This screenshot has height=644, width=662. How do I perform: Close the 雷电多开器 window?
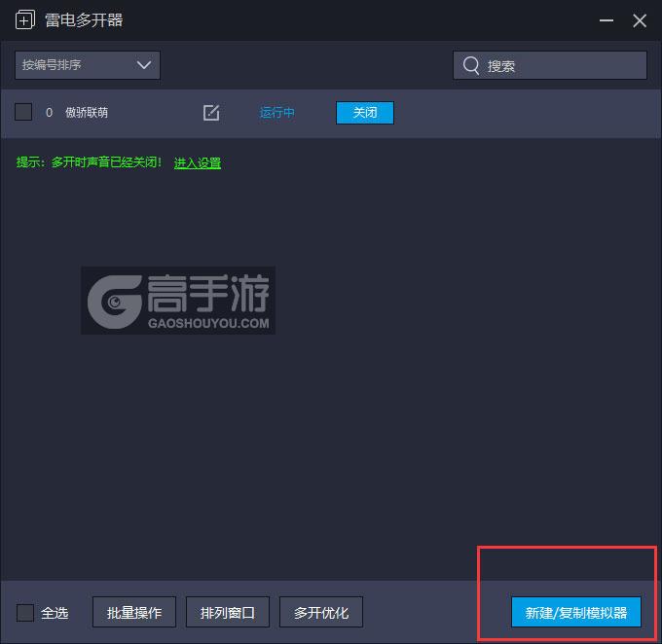coord(640,20)
